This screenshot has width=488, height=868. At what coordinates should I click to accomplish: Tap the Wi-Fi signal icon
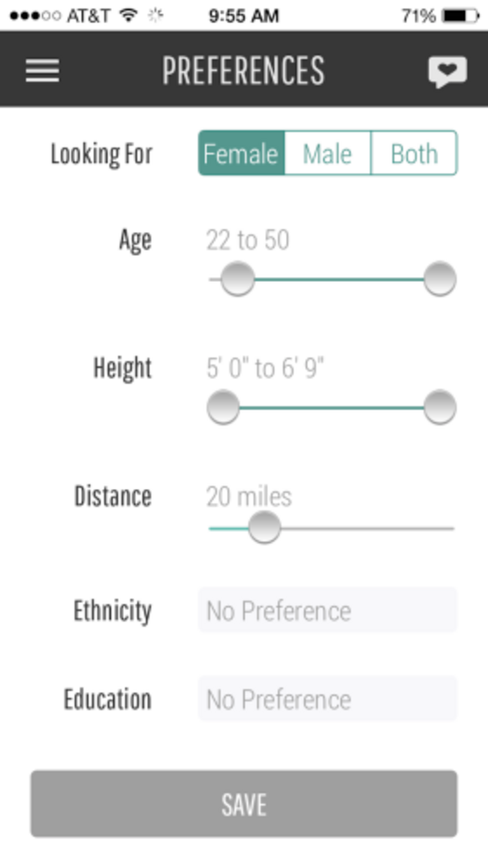click(x=128, y=16)
